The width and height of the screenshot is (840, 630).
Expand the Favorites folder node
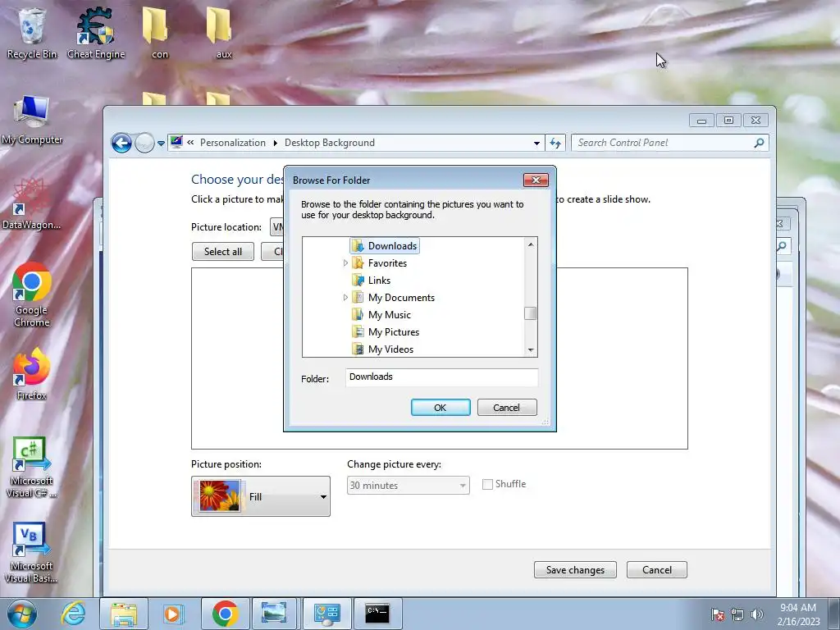click(x=345, y=263)
